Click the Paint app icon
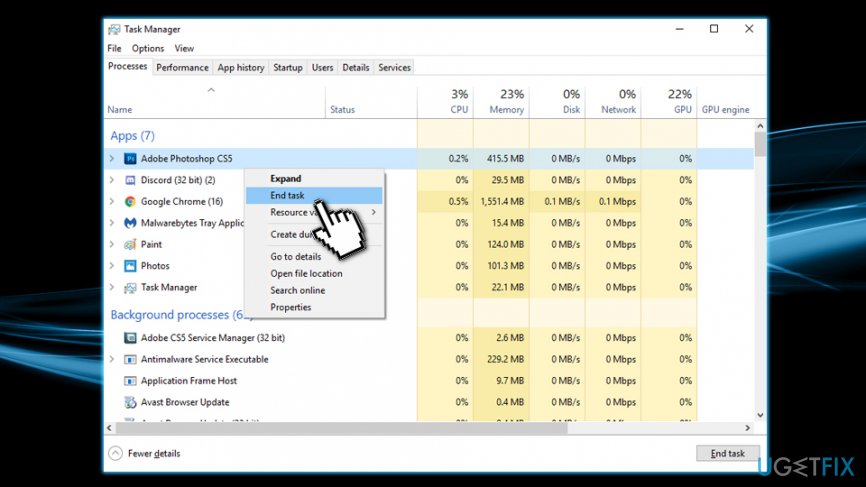 point(130,245)
